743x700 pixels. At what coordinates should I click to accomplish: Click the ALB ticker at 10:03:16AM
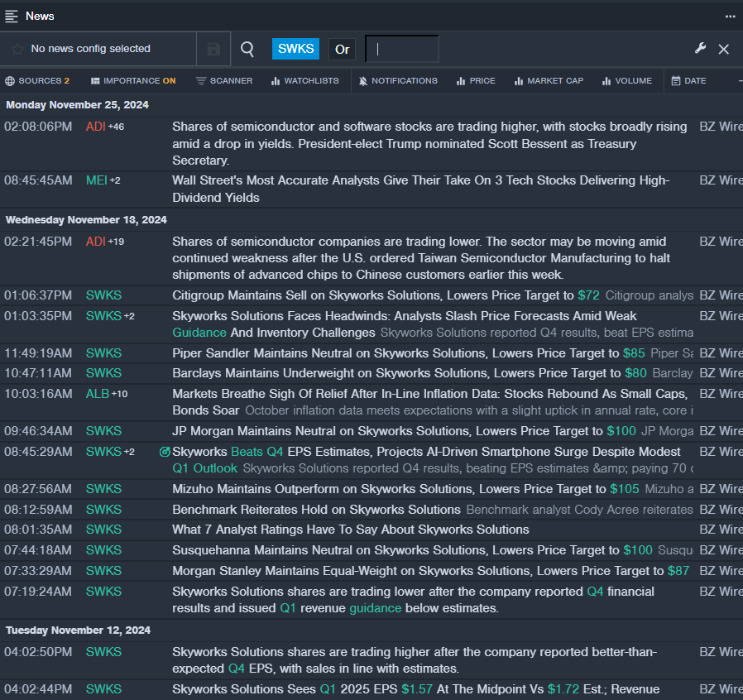(x=98, y=394)
